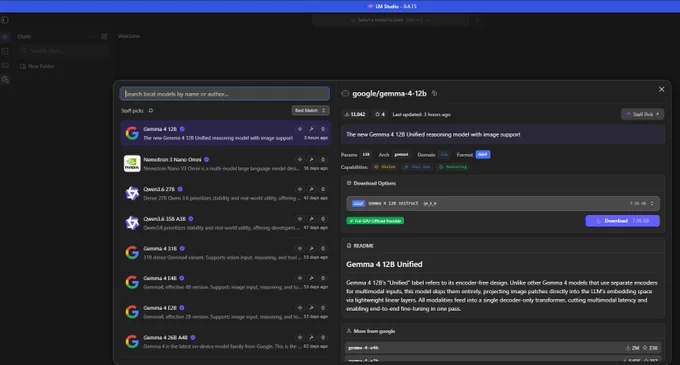Click the model icon beside google/gemma-4-12b
Viewport: 680px width, 365px height.
tap(345, 94)
